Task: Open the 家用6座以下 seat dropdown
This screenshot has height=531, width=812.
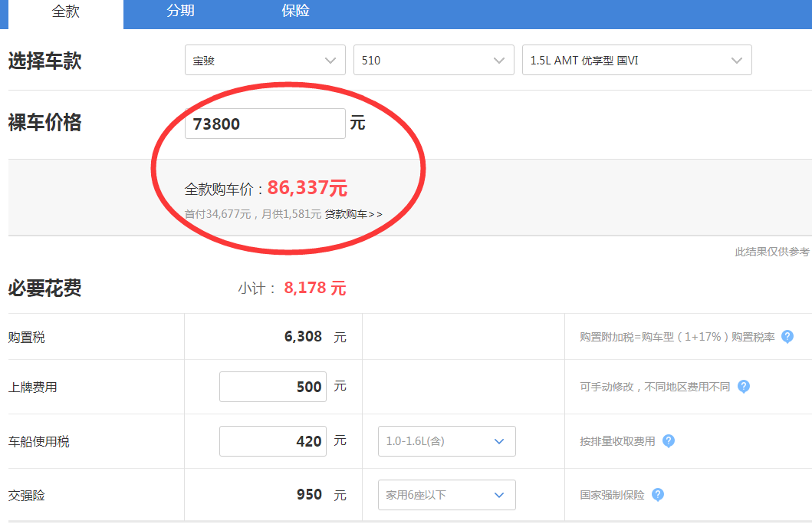Action: pos(447,495)
